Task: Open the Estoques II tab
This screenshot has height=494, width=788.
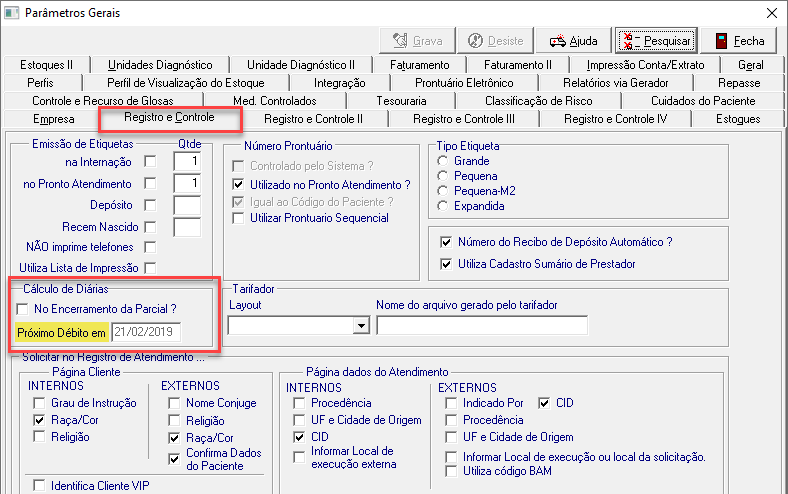Action: pyautogui.click(x=46, y=65)
